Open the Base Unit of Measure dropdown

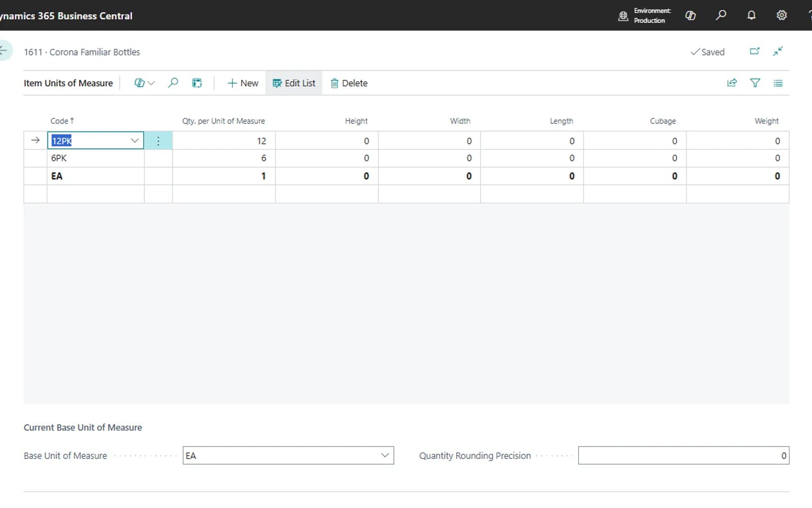click(385, 455)
